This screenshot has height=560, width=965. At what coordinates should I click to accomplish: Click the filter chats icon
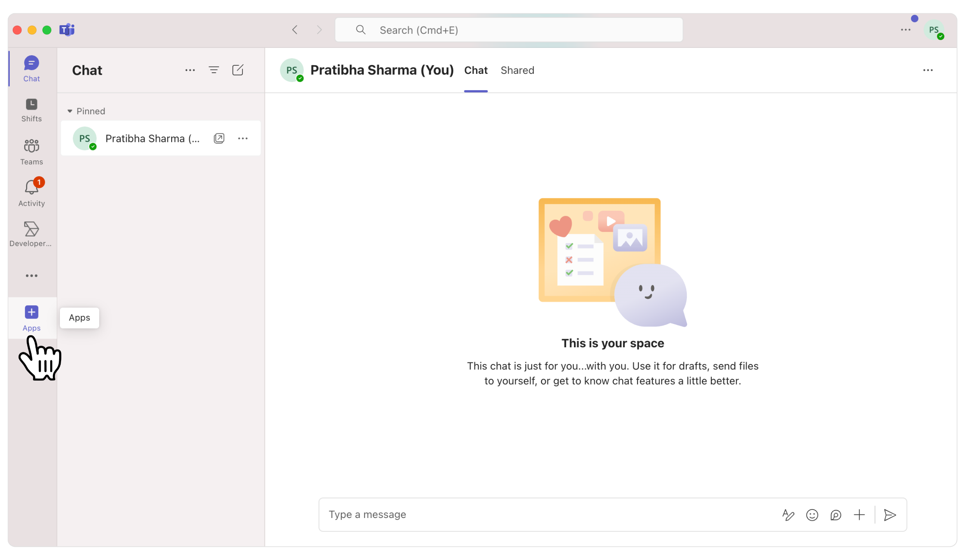point(213,70)
